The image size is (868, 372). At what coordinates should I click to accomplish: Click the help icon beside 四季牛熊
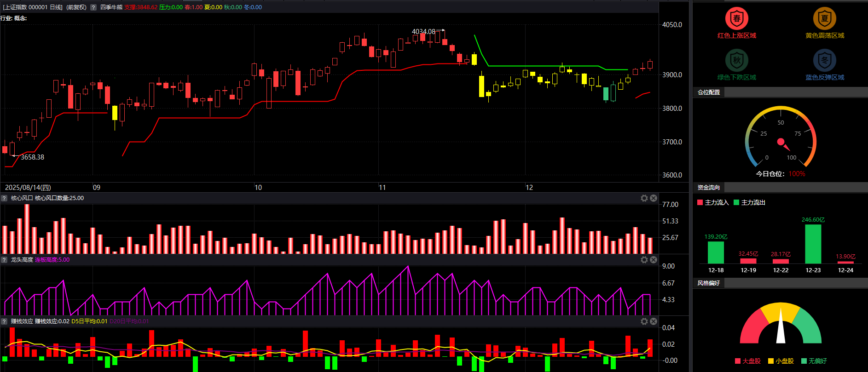pyautogui.click(x=93, y=7)
